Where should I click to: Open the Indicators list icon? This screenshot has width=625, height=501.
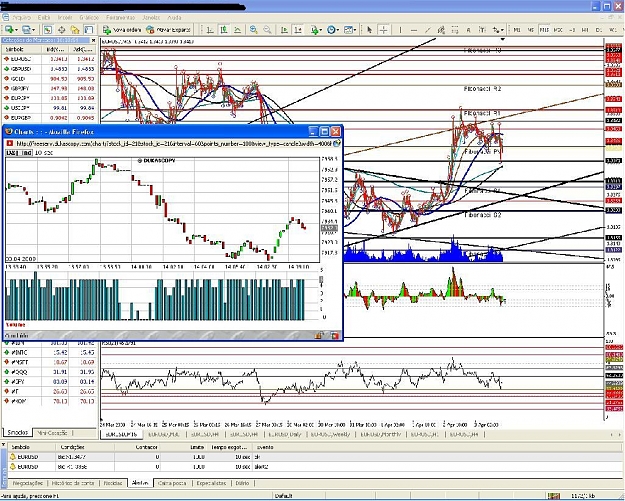click(x=314, y=30)
